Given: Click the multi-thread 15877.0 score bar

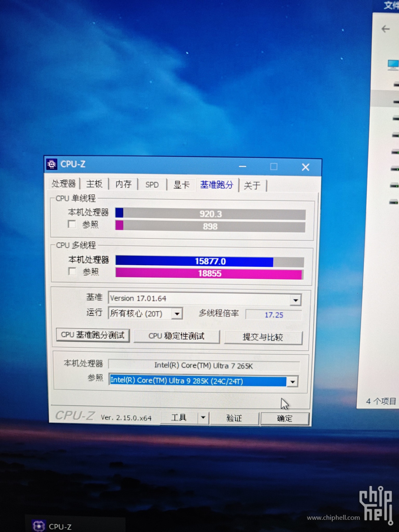Looking at the screenshot, I should [x=210, y=262].
